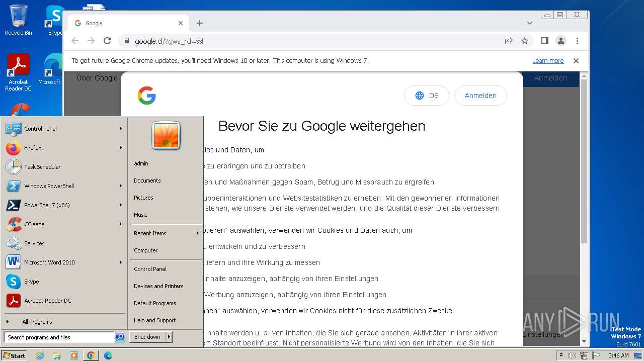Viewport: 644px width, 362px height.
Task: Expand CCleaner jump list arrow
Action: click(x=121, y=224)
